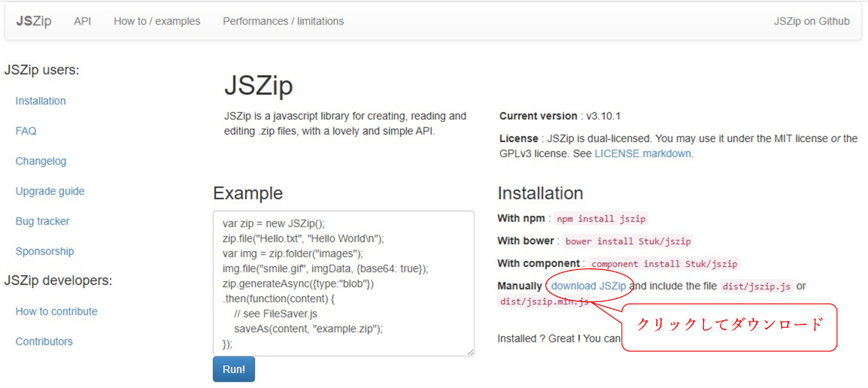Go to the Bug tracker

click(x=42, y=221)
